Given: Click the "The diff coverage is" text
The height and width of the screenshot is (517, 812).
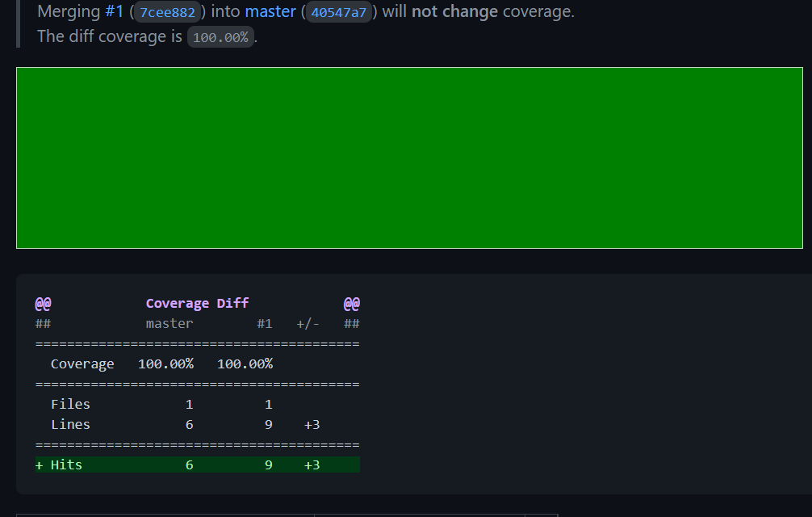Looking at the screenshot, I should click(x=110, y=36).
